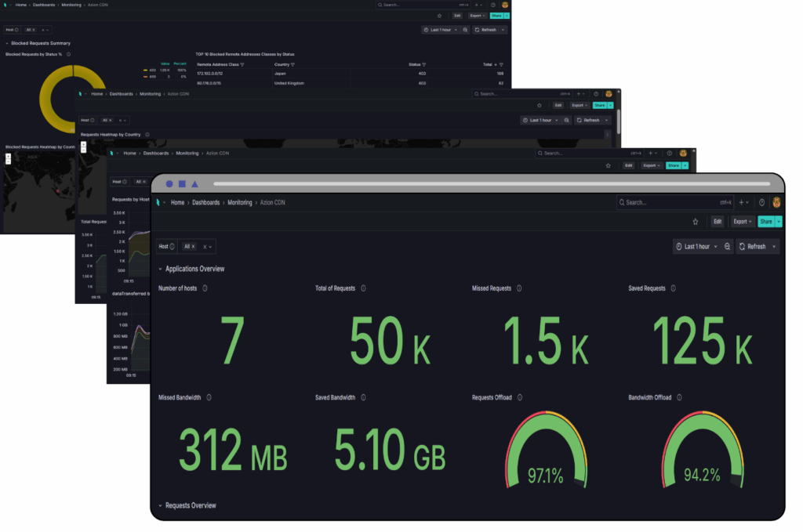Click the user profile avatar
The width and height of the screenshot is (803, 532).
coord(776,202)
